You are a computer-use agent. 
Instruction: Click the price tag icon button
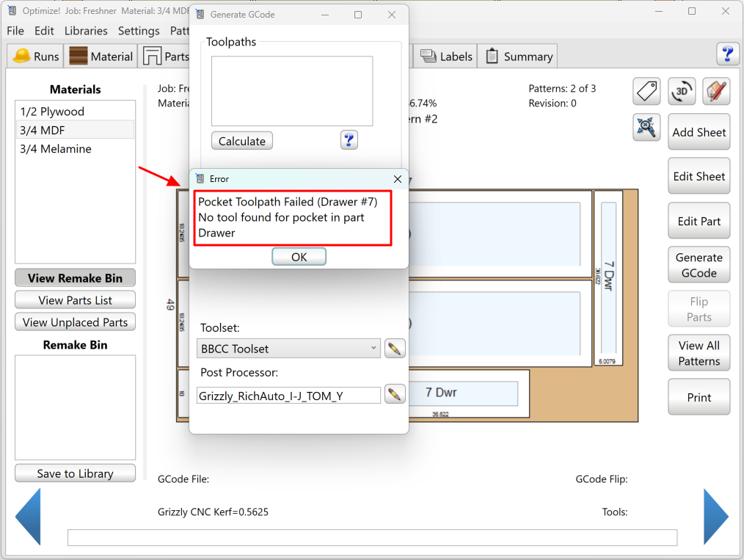(x=646, y=91)
